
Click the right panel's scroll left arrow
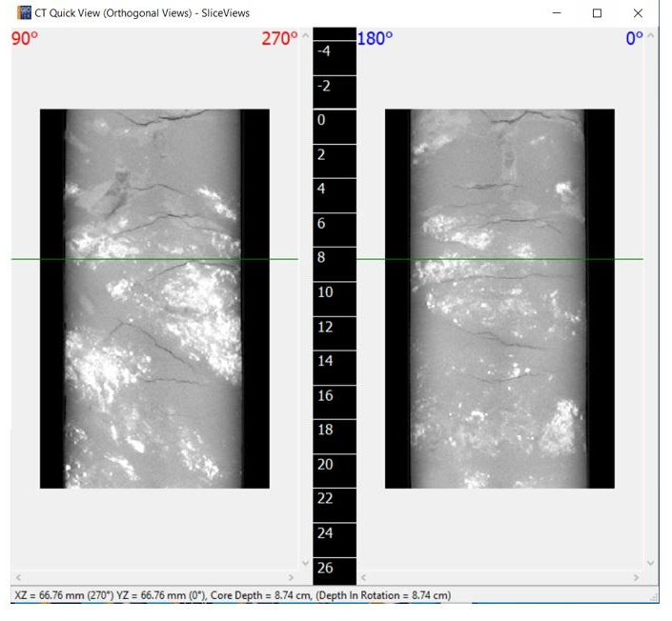point(363,577)
